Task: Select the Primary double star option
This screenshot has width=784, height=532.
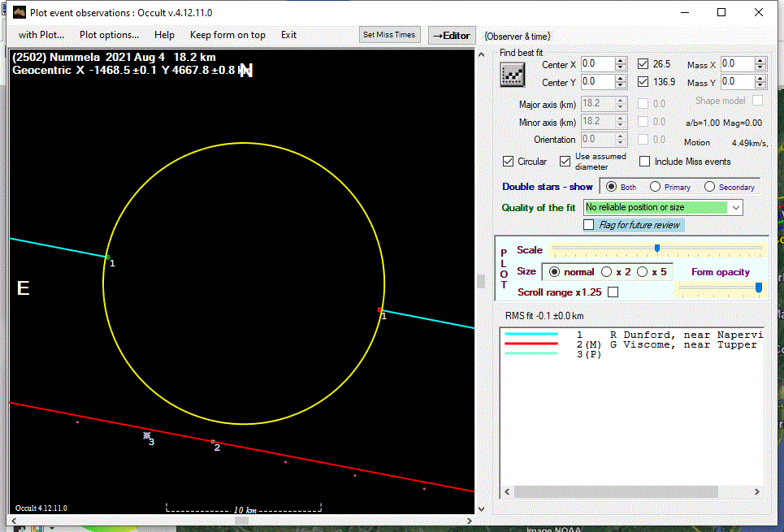Action: (655, 187)
